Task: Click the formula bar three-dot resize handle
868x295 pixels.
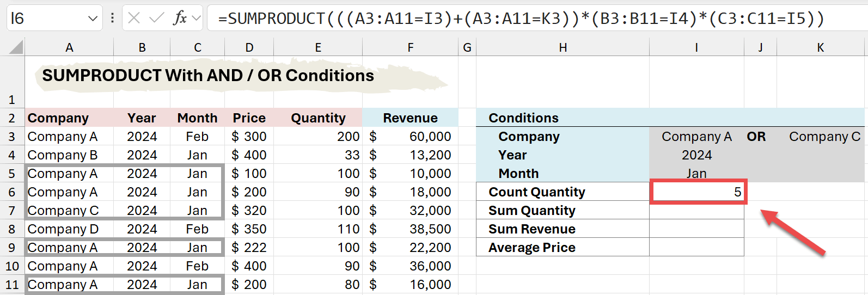Action: tap(112, 19)
